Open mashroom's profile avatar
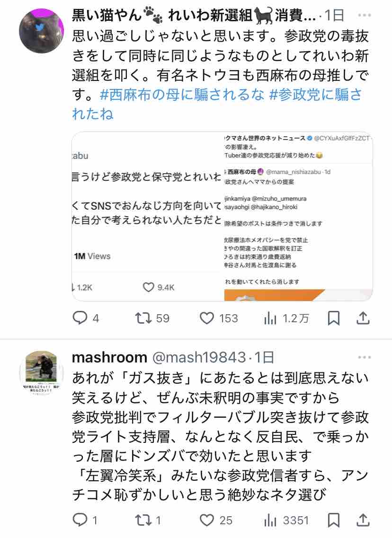 click(x=41, y=373)
